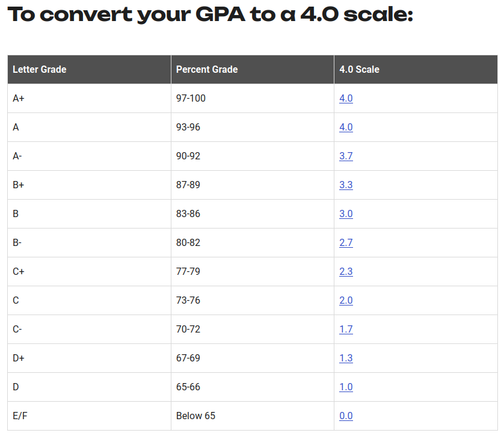
Task: Open the 4.0 link beside 93-96
Action: (346, 127)
